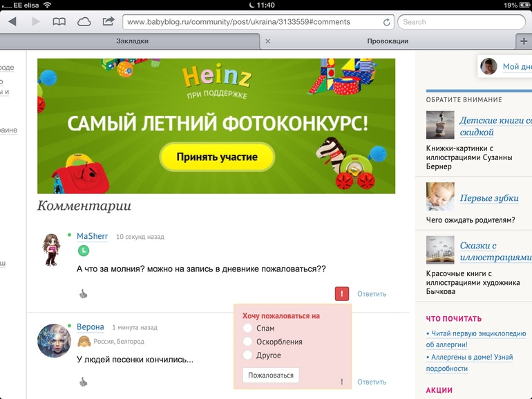This screenshot has height=399, width=532.
Task: Tap the Wi-Fi icon in status bar
Action: pos(48,5)
